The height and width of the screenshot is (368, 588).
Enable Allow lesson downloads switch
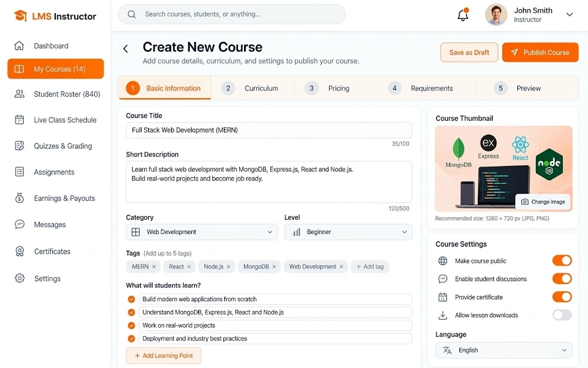point(562,315)
